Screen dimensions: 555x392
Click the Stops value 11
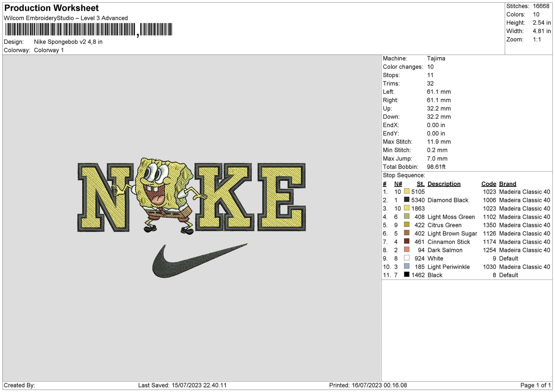coord(430,75)
